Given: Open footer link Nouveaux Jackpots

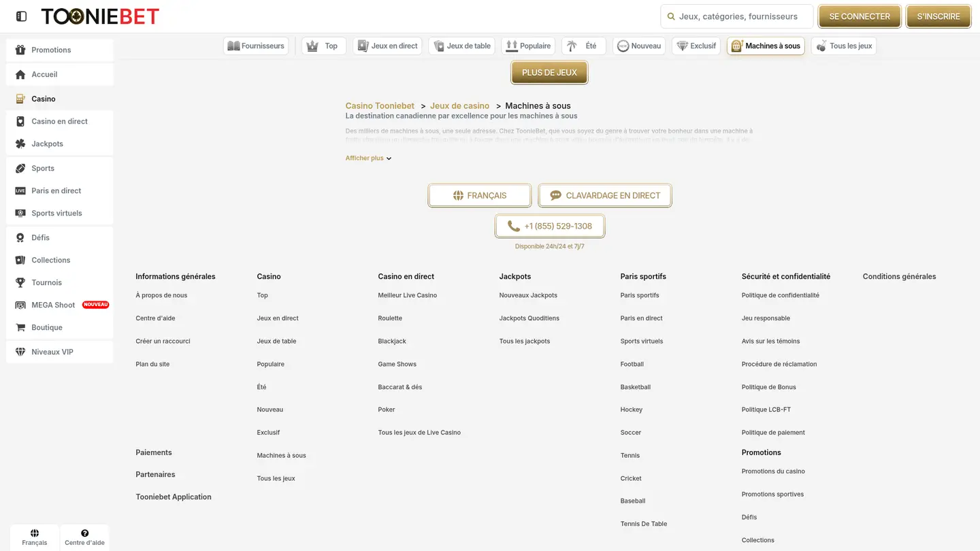Looking at the screenshot, I should 528,295.
